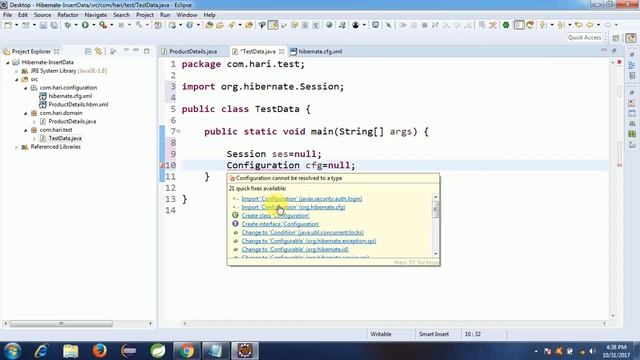
Task: Close the TestData.java editor tab
Action: click(x=282, y=51)
